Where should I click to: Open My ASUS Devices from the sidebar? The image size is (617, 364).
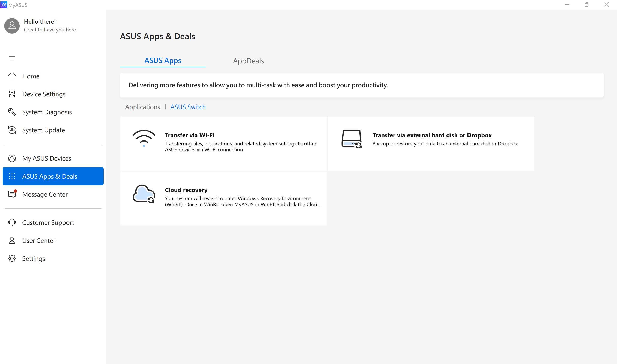(x=12, y=158)
